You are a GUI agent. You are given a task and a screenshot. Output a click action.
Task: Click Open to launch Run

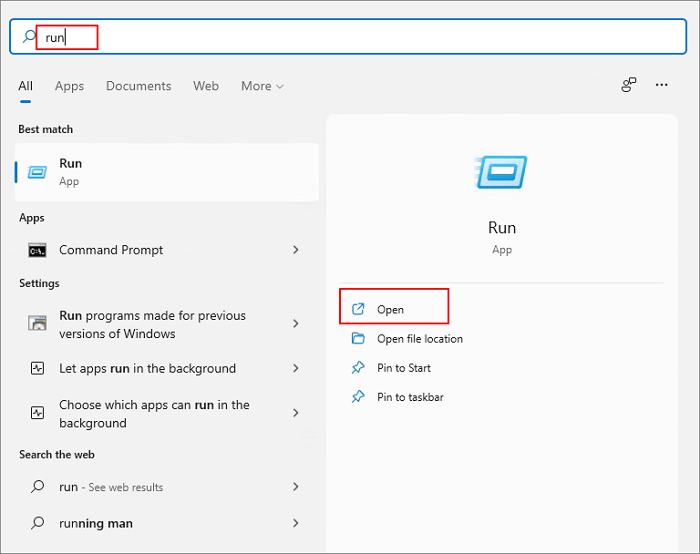[x=390, y=310]
